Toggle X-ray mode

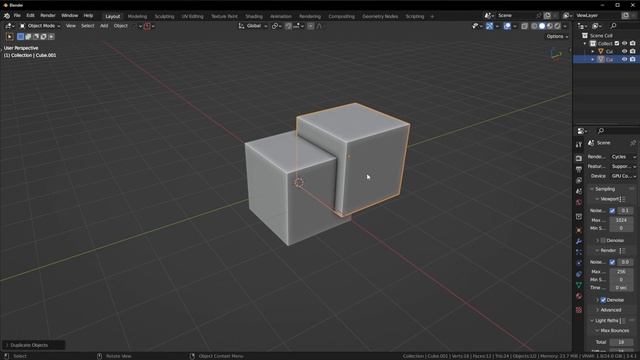[524, 26]
